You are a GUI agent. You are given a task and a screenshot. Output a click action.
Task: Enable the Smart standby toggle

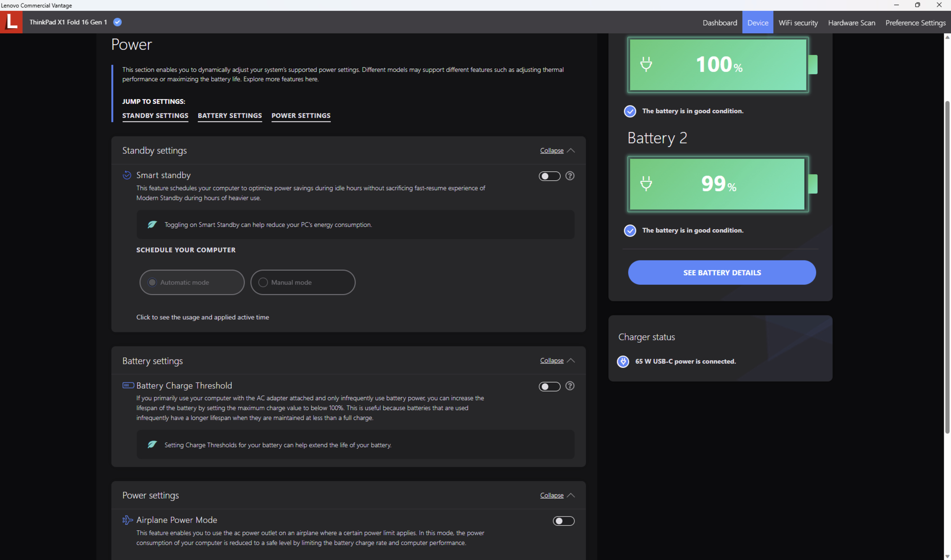(x=549, y=176)
